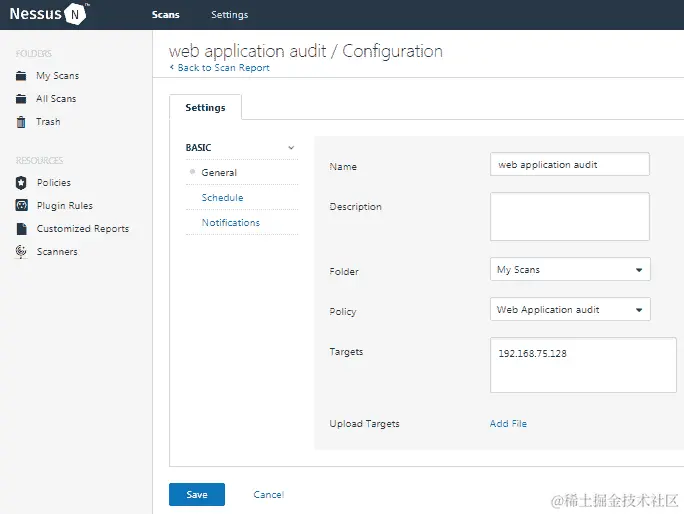This screenshot has width=684, height=514.
Task: Click the back arrow beside Back to Scan Report
Action: tap(172, 67)
